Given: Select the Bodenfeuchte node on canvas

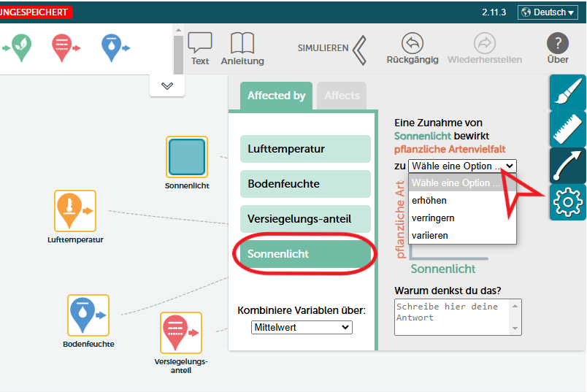Looking at the screenshot, I should click(88, 315).
